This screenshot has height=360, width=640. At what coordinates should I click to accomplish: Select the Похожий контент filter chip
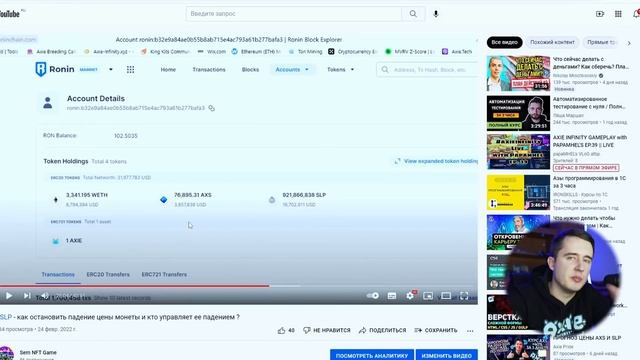tap(552, 42)
